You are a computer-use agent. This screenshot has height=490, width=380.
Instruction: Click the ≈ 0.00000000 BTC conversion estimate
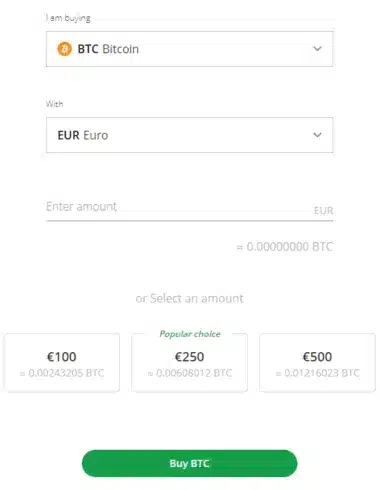click(x=285, y=247)
